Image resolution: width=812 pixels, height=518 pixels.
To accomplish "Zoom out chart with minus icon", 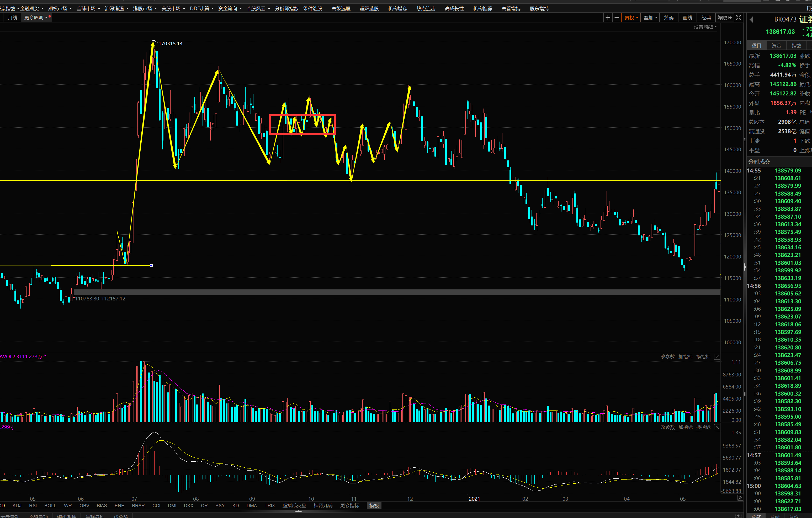I will (x=617, y=18).
